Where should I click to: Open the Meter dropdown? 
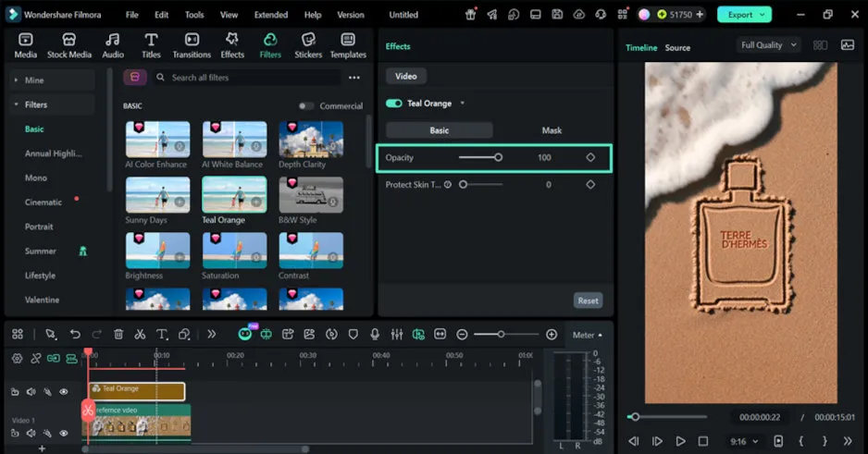click(587, 335)
